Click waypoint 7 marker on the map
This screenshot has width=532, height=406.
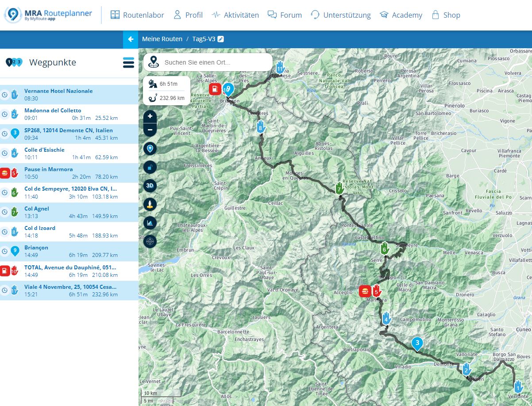click(x=339, y=188)
